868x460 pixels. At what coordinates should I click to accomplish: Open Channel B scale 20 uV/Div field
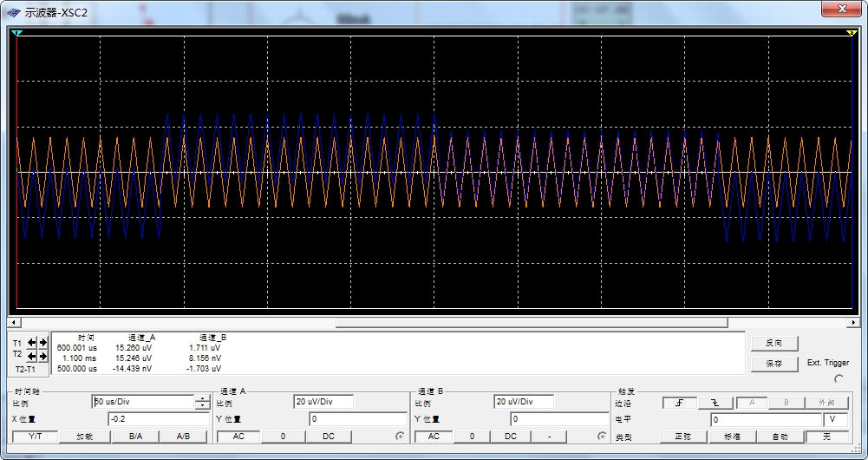(x=525, y=402)
